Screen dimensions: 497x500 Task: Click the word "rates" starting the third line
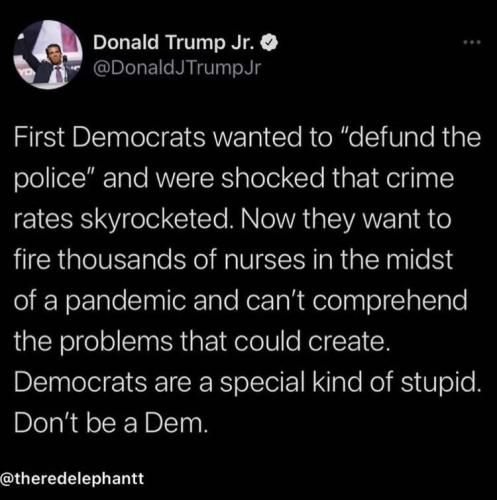click(43, 221)
